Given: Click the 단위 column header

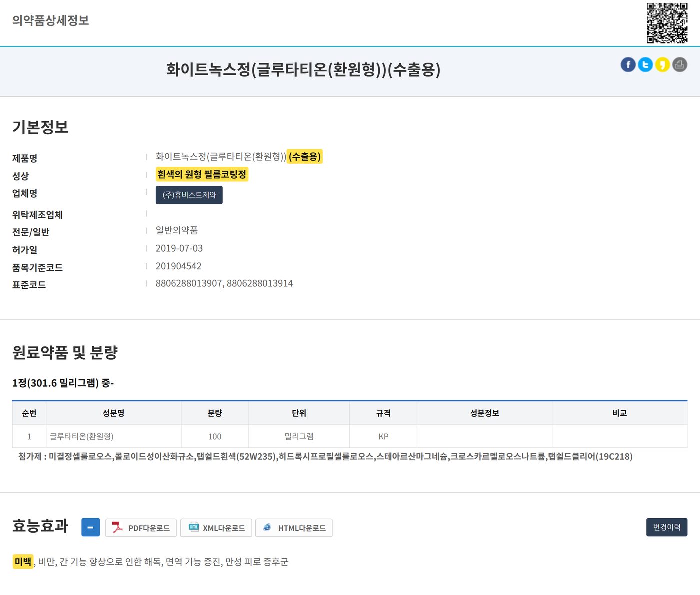Looking at the screenshot, I should click(299, 413).
